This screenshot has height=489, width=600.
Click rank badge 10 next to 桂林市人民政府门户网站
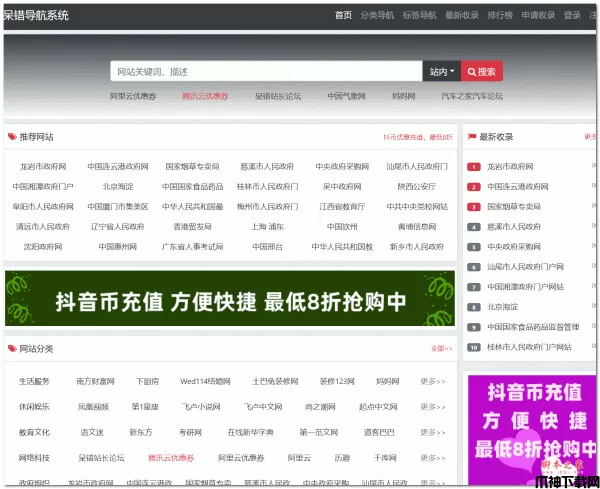(474, 347)
